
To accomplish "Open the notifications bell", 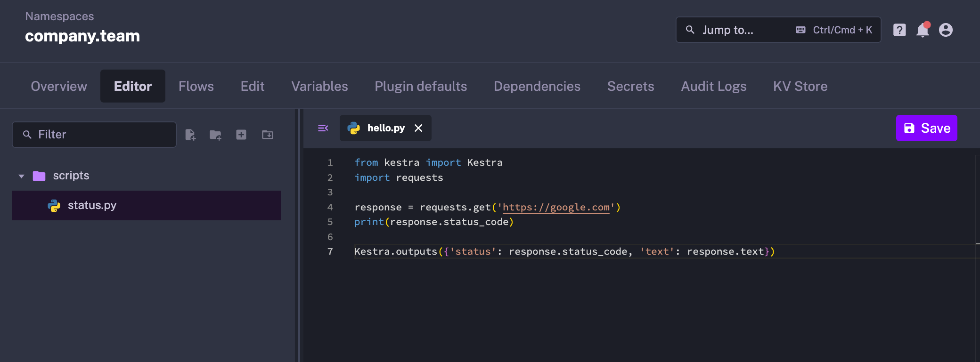I will (x=923, y=30).
